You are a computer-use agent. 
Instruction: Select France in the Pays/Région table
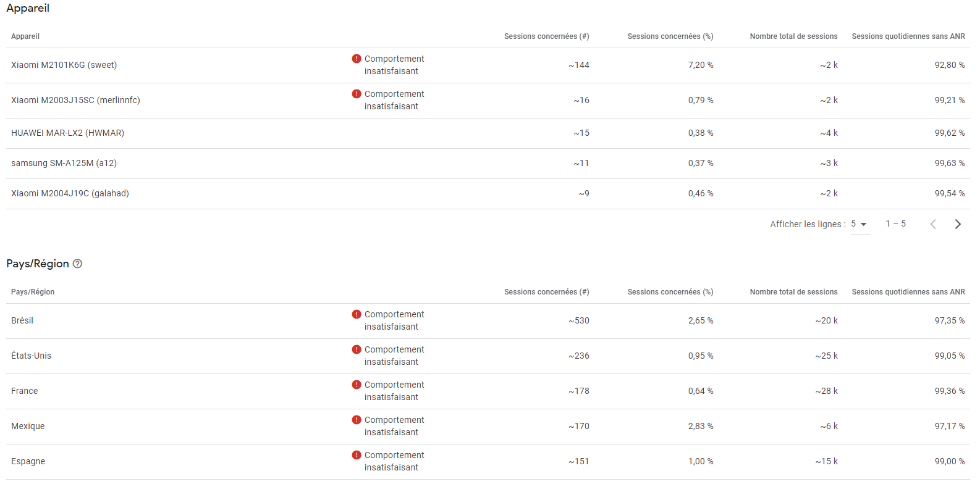tap(24, 391)
